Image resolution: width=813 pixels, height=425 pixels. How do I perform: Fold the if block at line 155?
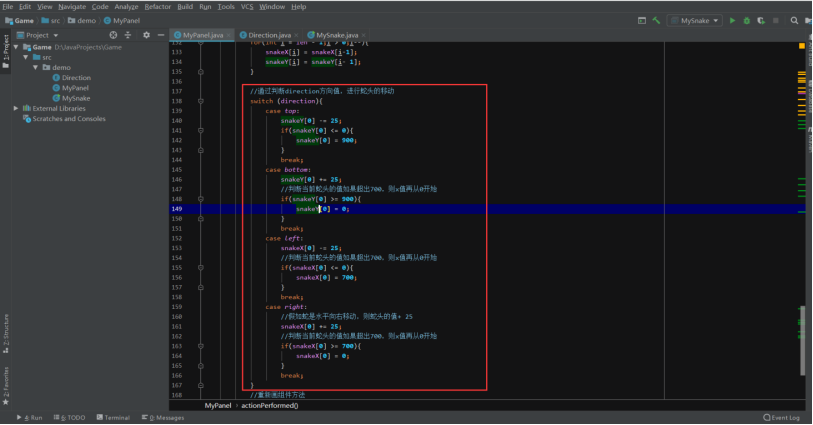click(x=201, y=267)
